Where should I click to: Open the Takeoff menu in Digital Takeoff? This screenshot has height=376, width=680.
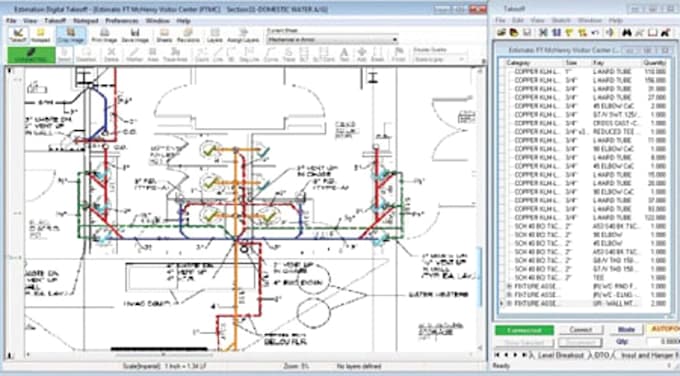coord(55,20)
